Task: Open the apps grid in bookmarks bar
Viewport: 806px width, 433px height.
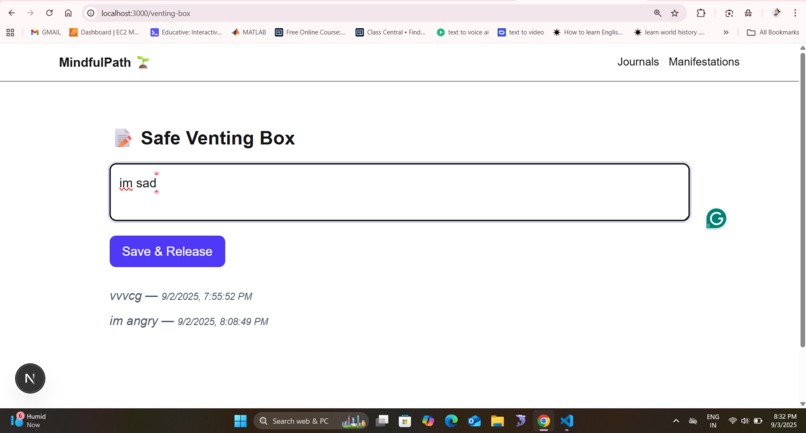Action: (10, 32)
